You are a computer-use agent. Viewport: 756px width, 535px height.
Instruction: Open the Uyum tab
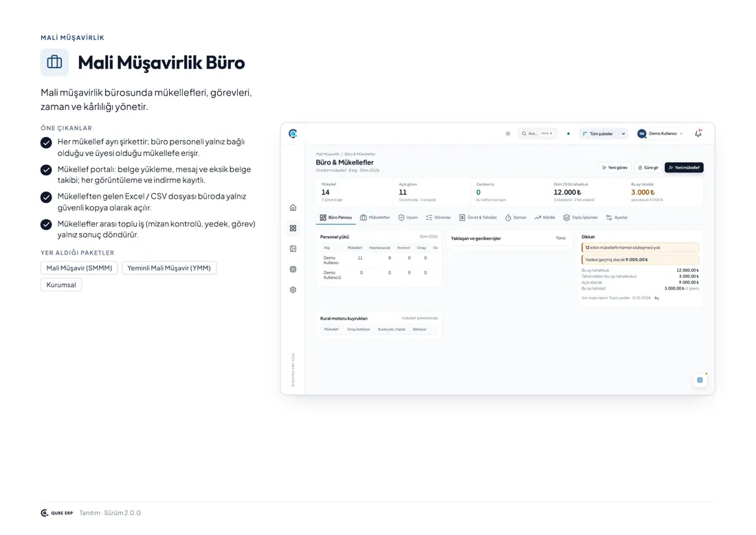(x=408, y=217)
